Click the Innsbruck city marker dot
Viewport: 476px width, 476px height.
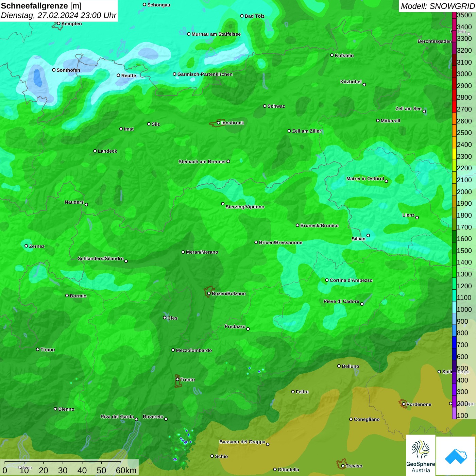[218, 123]
